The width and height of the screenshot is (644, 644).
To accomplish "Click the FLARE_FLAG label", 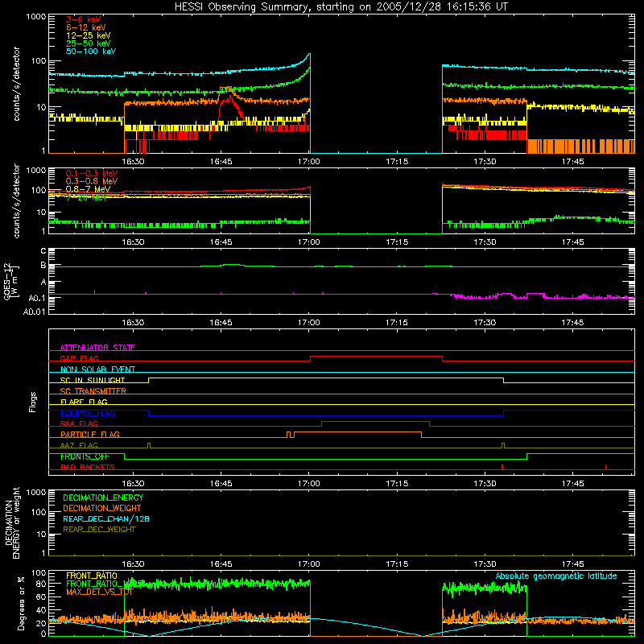I will 84,402.
